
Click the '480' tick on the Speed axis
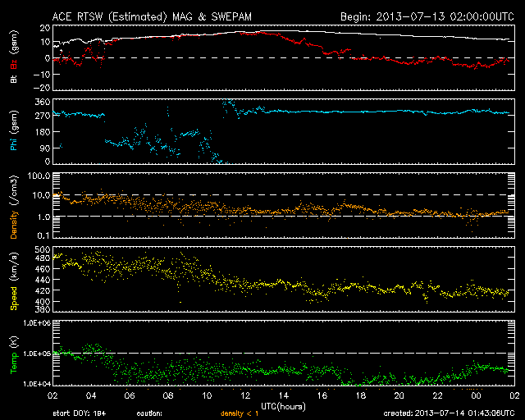43,258
